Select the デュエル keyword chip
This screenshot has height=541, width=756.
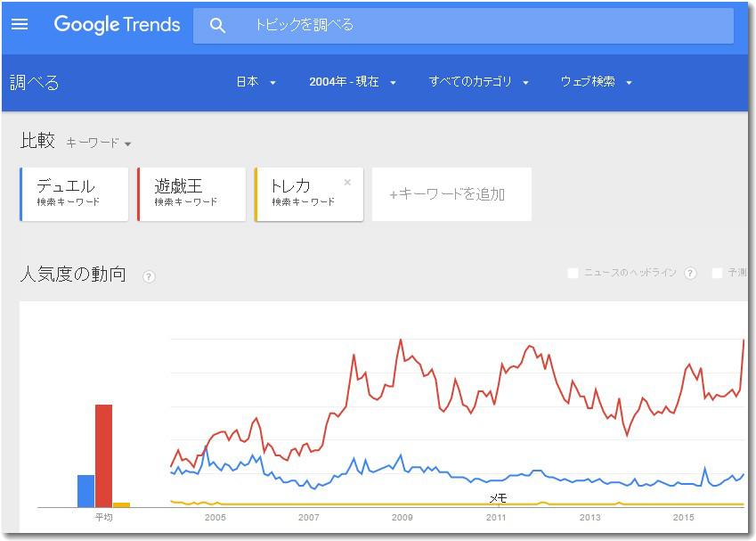[x=74, y=194]
